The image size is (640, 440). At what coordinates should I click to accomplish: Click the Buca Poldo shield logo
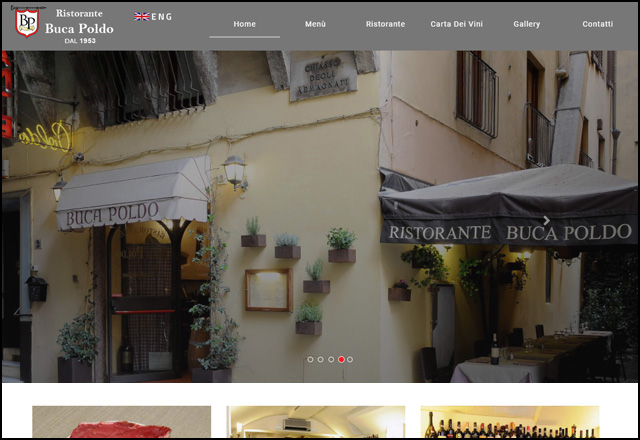(27, 23)
